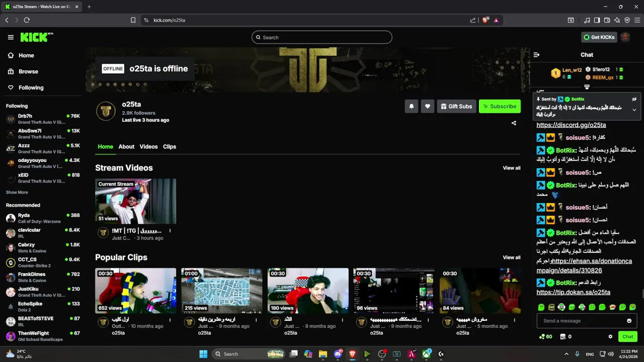Click the first green blob emote

(x=541, y=307)
